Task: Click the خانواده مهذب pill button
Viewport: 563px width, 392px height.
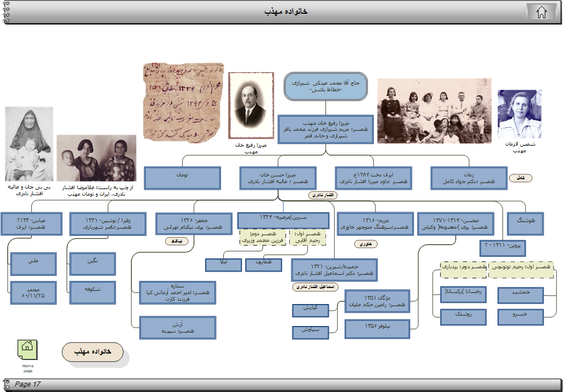Action: [92, 352]
